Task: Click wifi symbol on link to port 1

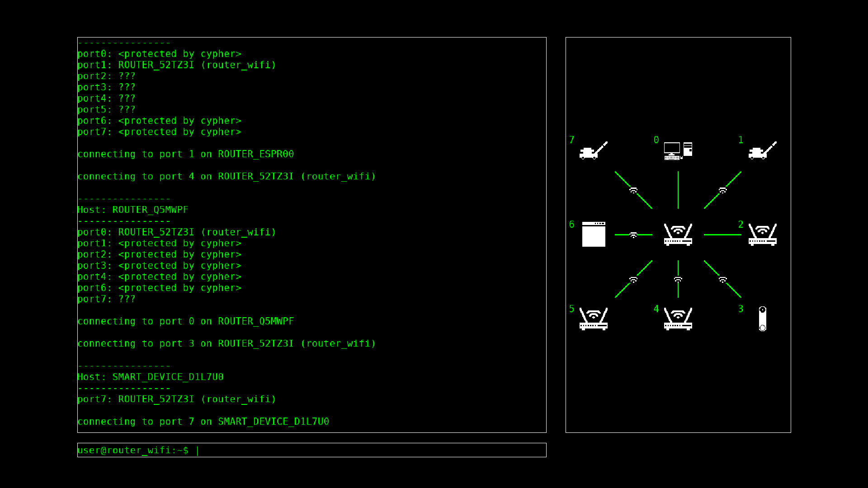Action: click(722, 190)
